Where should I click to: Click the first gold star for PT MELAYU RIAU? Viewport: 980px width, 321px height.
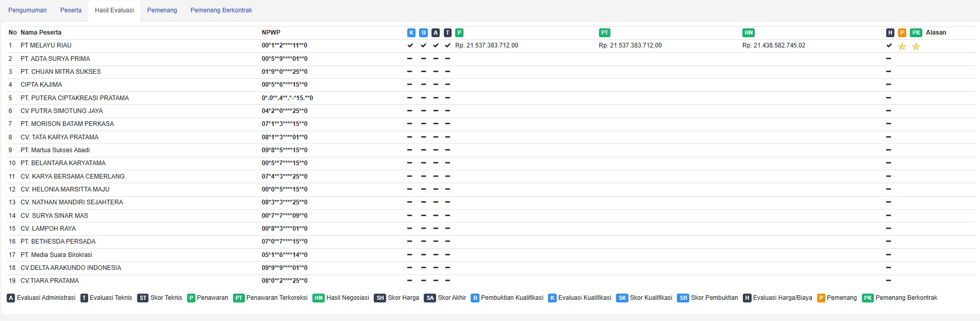(x=902, y=46)
